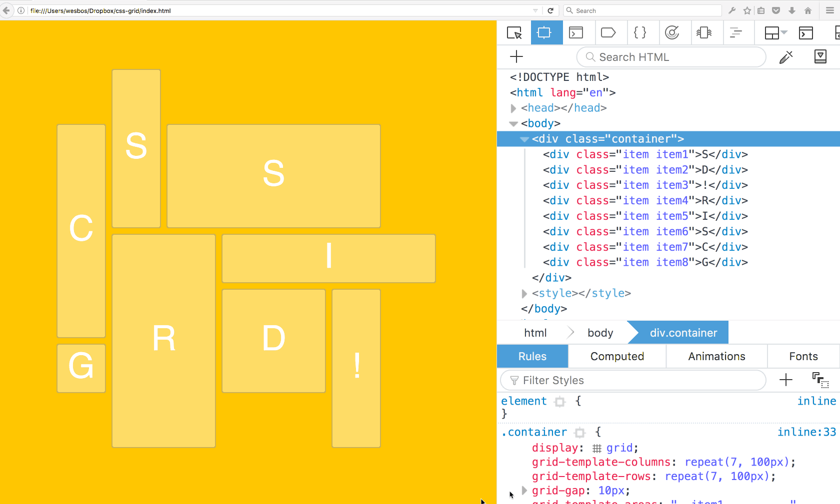Edit the grid-template-rows value

coord(717,477)
